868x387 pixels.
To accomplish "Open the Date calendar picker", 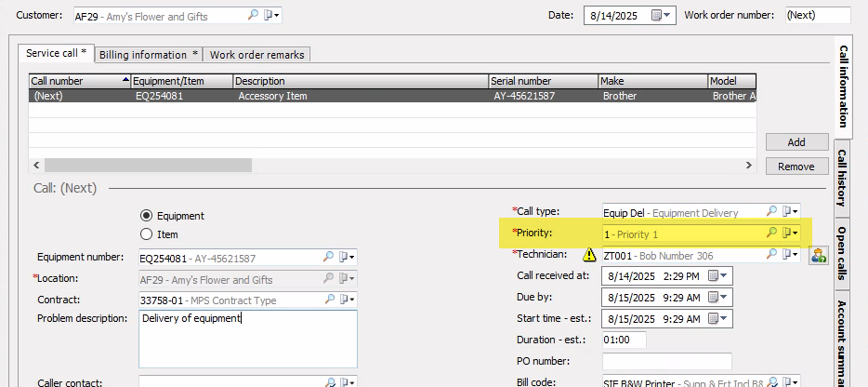I will coord(661,16).
